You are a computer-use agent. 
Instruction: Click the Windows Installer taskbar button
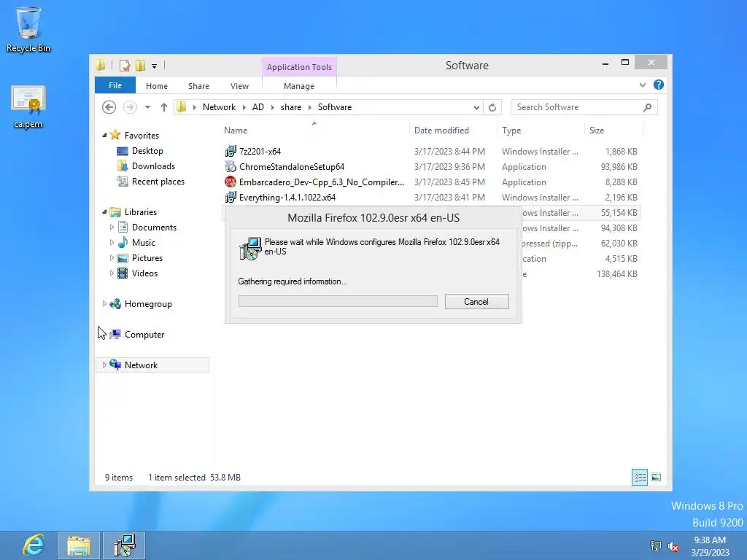[x=124, y=545]
